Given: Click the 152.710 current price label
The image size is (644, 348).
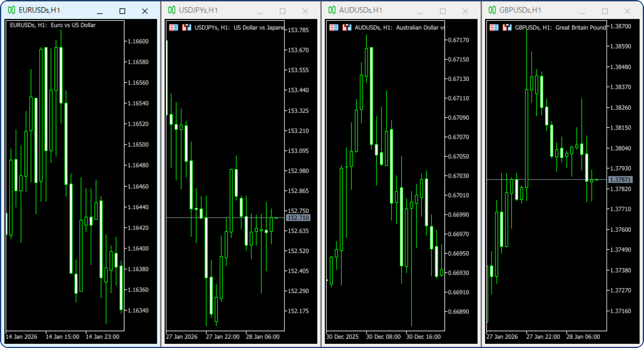Looking at the screenshot, I should click(x=298, y=218).
